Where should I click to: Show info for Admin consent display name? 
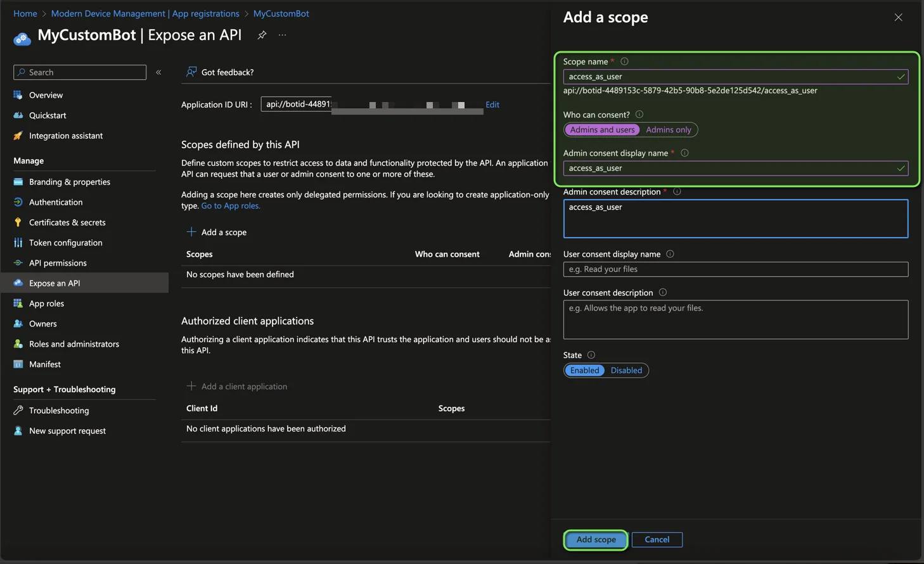[684, 153]
